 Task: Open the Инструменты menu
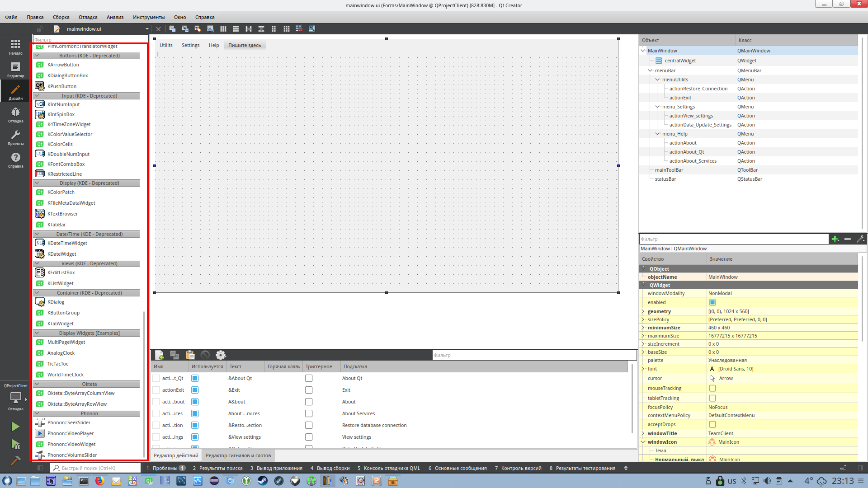click(x=148, y=17)
